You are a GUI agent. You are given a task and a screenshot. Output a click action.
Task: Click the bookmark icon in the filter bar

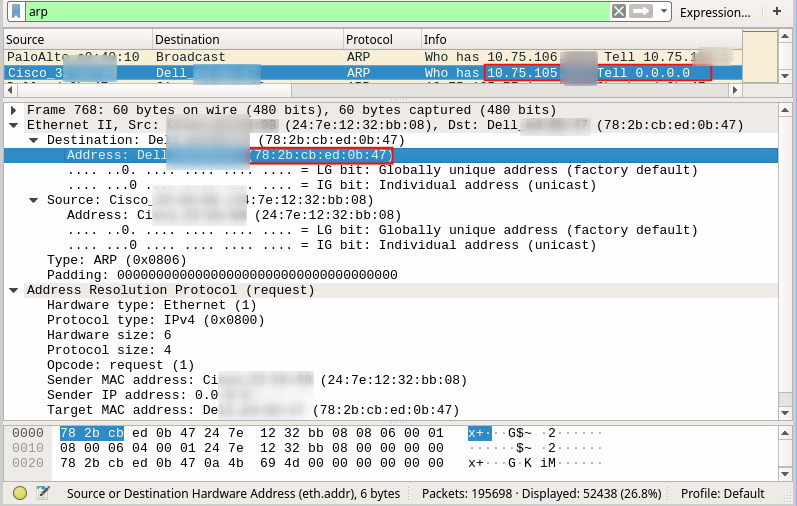click(16, 11)
